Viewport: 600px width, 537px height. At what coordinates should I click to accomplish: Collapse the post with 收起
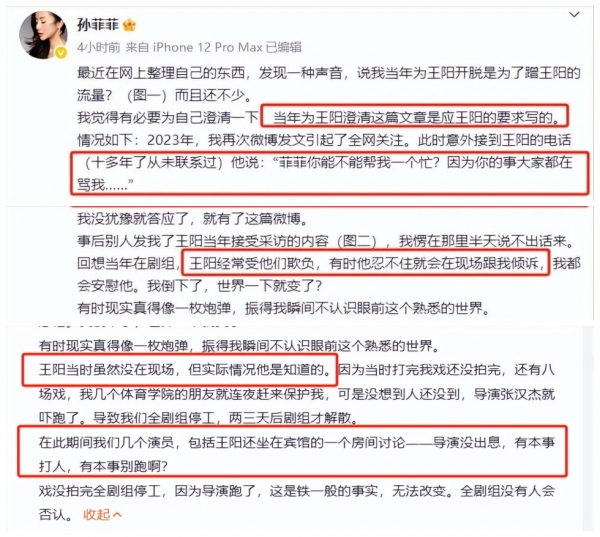[102, 514]
